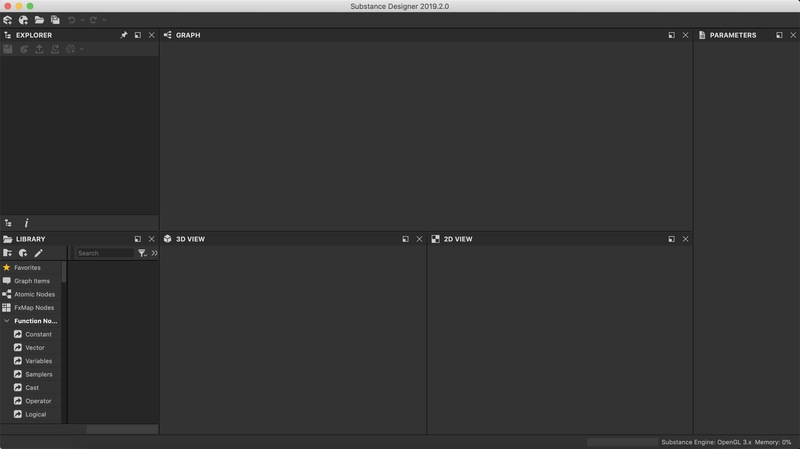This screenshot has height=449, width=800.
Task: Click the save all packages icon
Action: point(55,20)
